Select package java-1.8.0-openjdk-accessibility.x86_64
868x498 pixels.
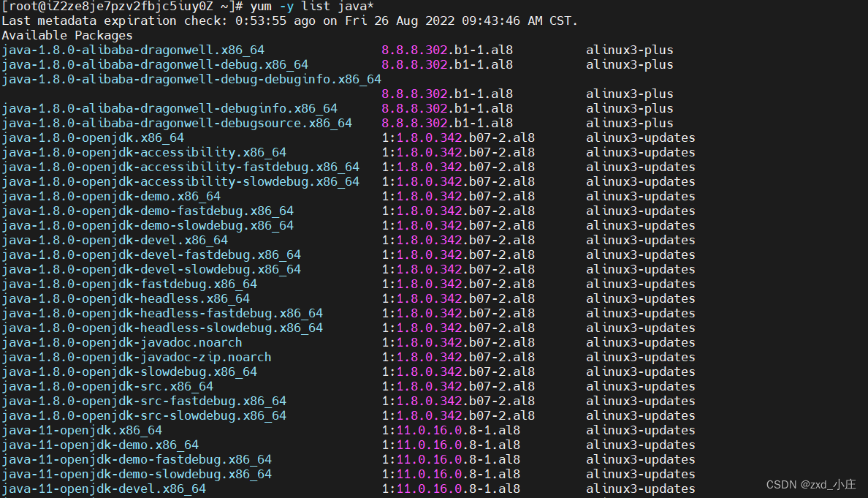click(x=144, y=152)
